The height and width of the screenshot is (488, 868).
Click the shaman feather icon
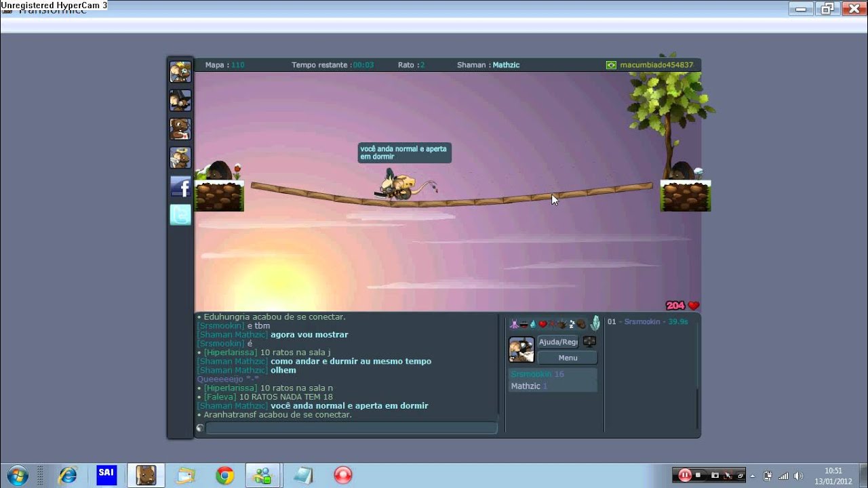point(595,323)
